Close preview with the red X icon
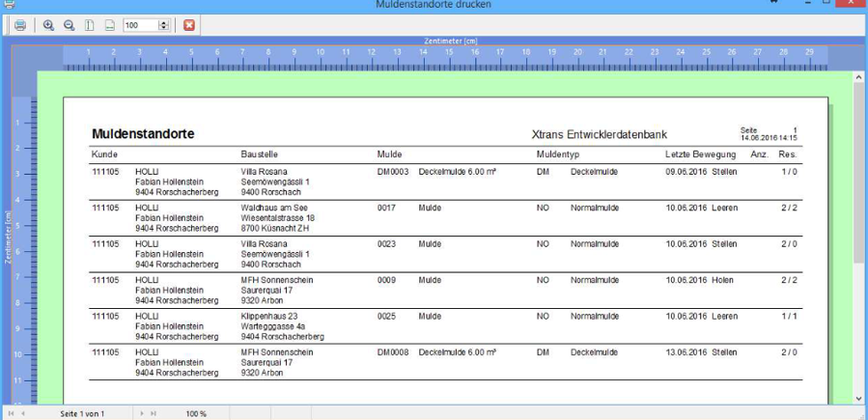868x420 pixels. tap(188, 25)
